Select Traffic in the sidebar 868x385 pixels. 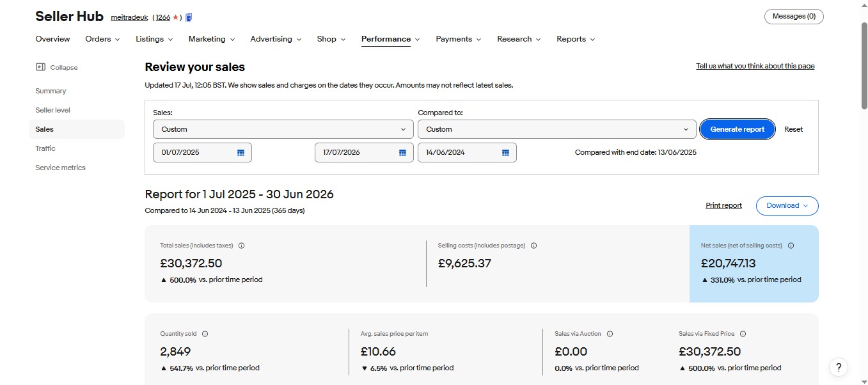click(45, 148)
